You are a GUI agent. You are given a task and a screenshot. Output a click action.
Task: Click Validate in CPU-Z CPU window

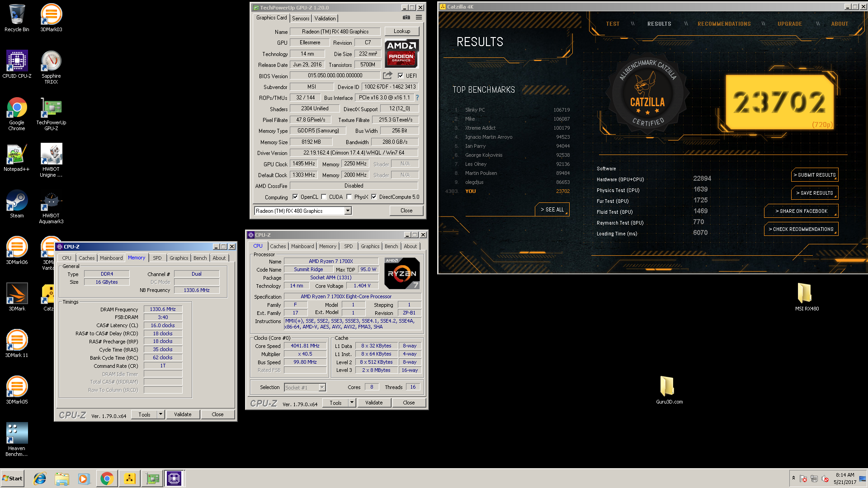(374, 403)
